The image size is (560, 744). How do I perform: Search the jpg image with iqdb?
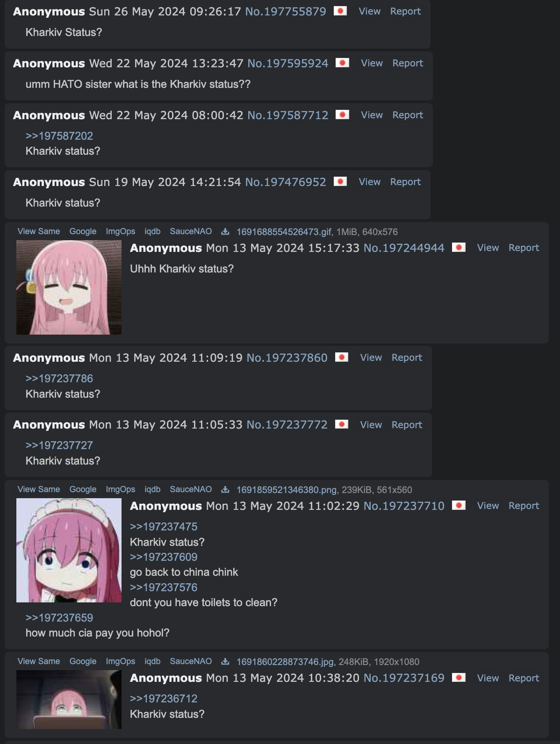tap(152, 661)
